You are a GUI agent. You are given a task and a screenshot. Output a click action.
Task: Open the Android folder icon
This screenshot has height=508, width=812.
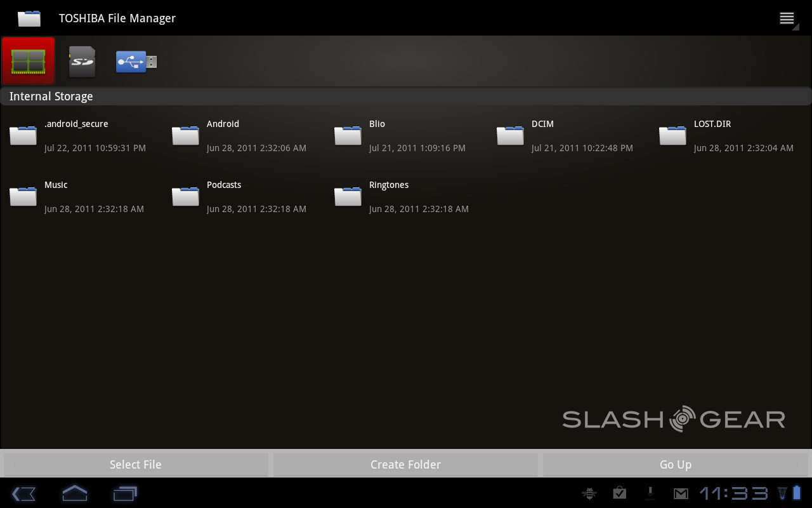(x=185, y=135)
